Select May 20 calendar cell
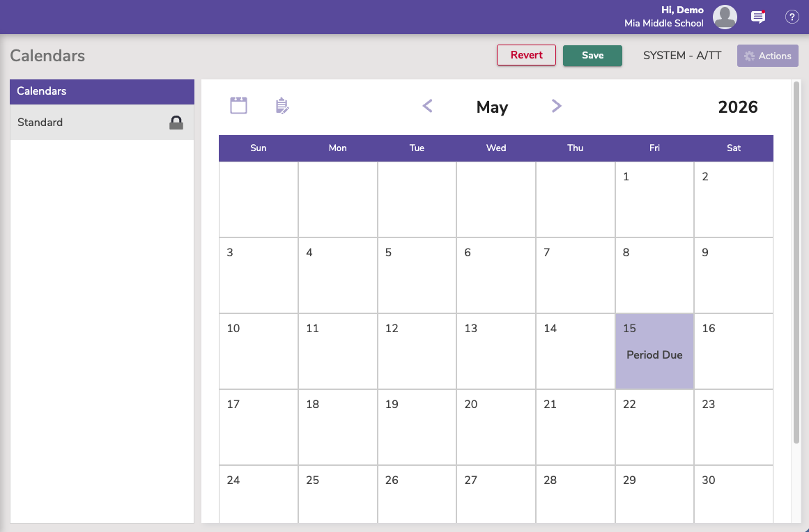This screenshot has height=532, width=809. tap(495, 427)
